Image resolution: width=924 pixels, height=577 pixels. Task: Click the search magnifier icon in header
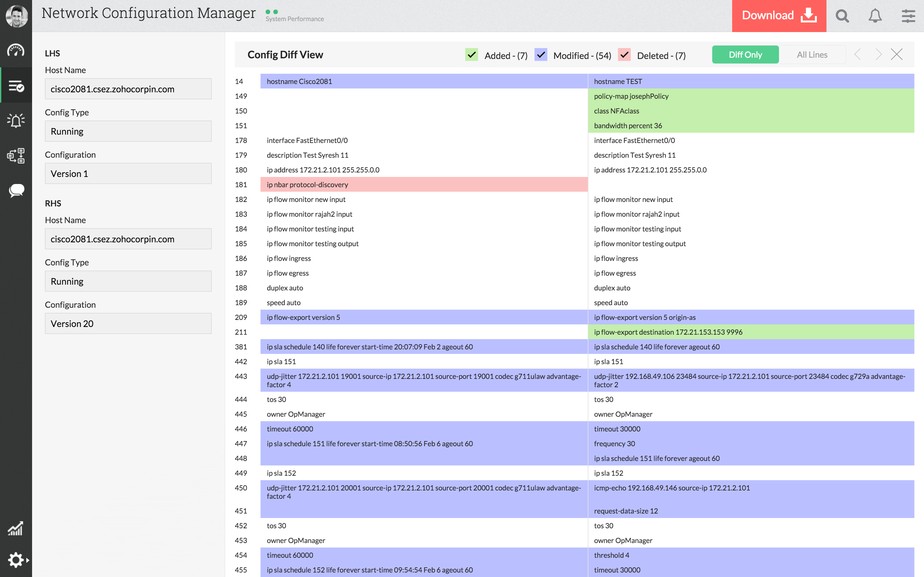point(842,16)
